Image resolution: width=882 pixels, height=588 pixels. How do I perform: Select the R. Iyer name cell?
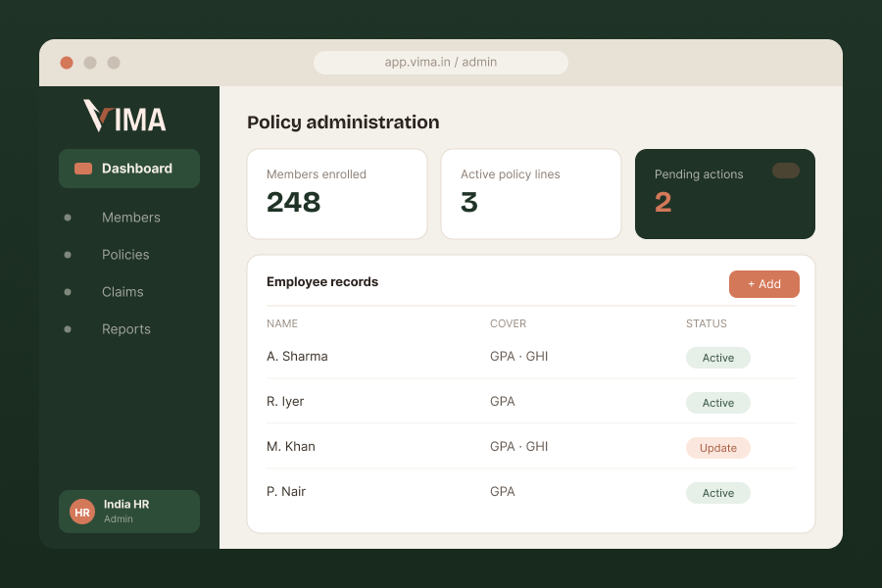[285, 401]
